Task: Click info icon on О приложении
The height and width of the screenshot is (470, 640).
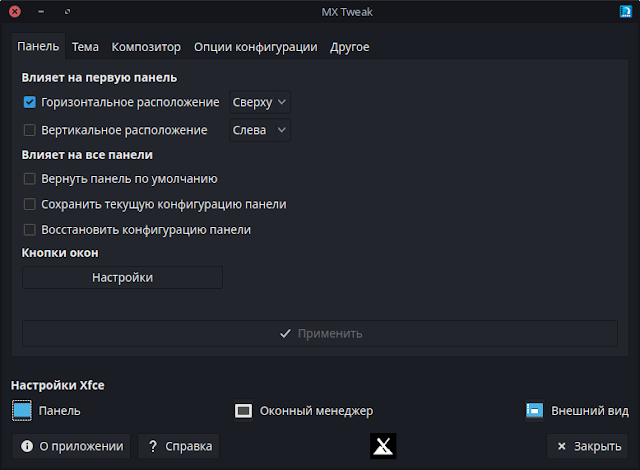Action: click(x=27, y=446)
